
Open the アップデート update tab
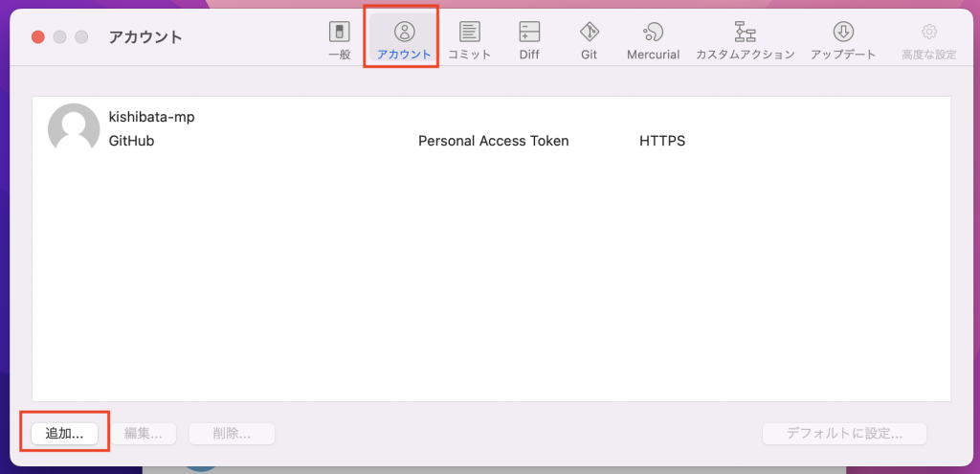pos(843,40)
